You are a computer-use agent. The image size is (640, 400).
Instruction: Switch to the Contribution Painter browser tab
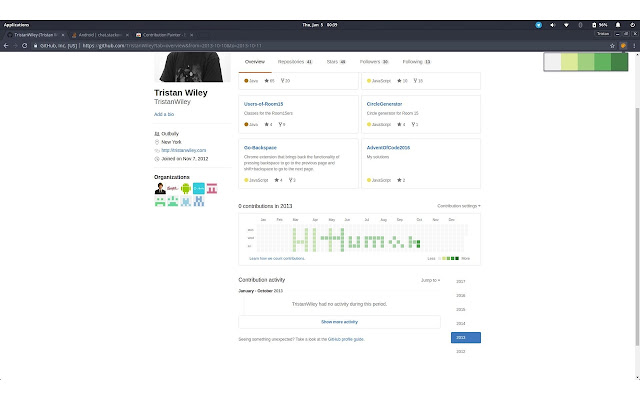pos(164,35)
